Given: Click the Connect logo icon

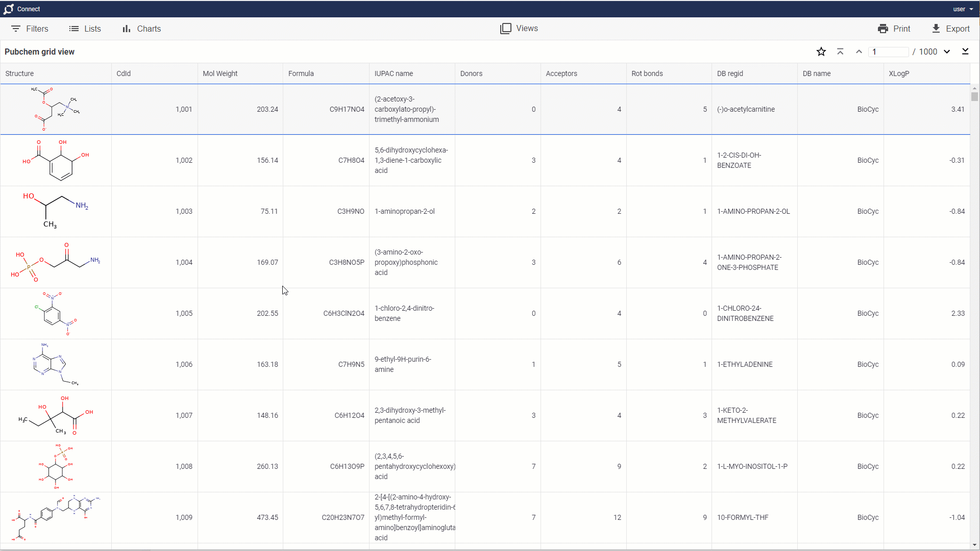Looking at the screenshot, I should (x=9, y=9).
